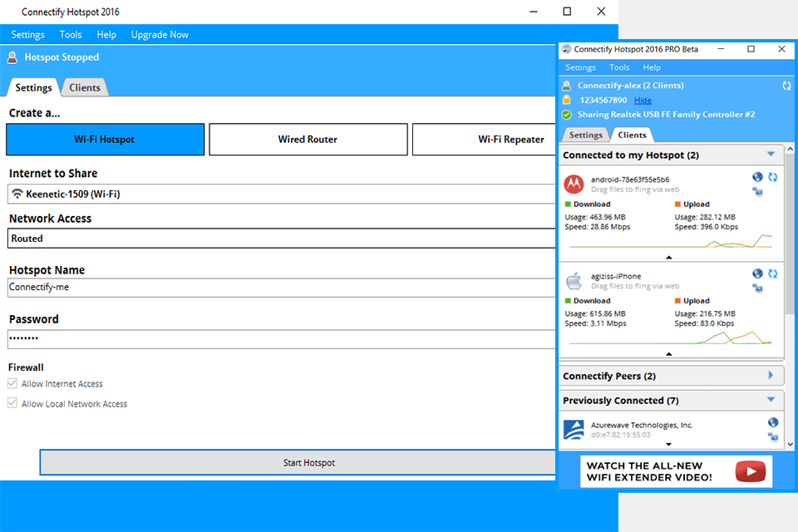
Task: Select Clients tab in the PRO Beta window
Action: click(x=632, y=135)
